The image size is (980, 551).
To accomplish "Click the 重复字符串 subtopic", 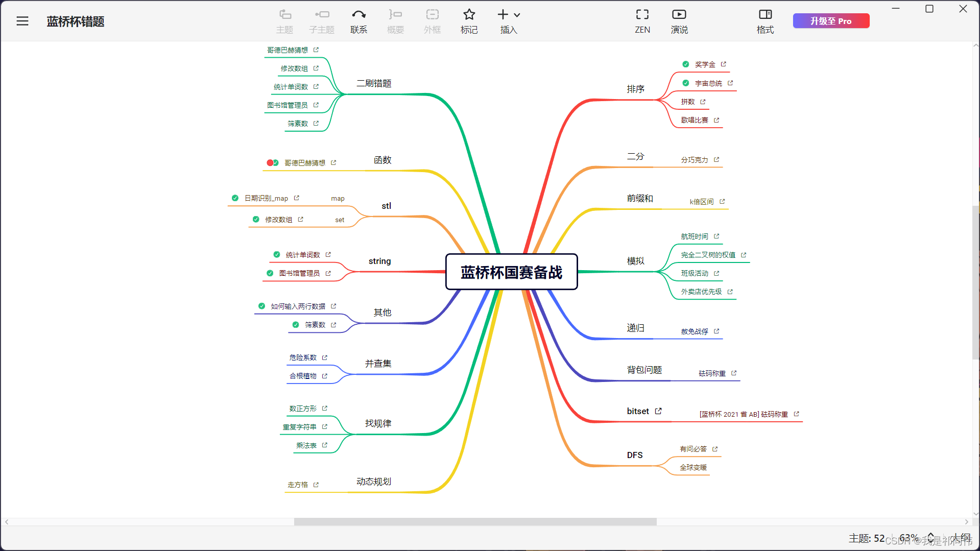I will click(300, 427).
